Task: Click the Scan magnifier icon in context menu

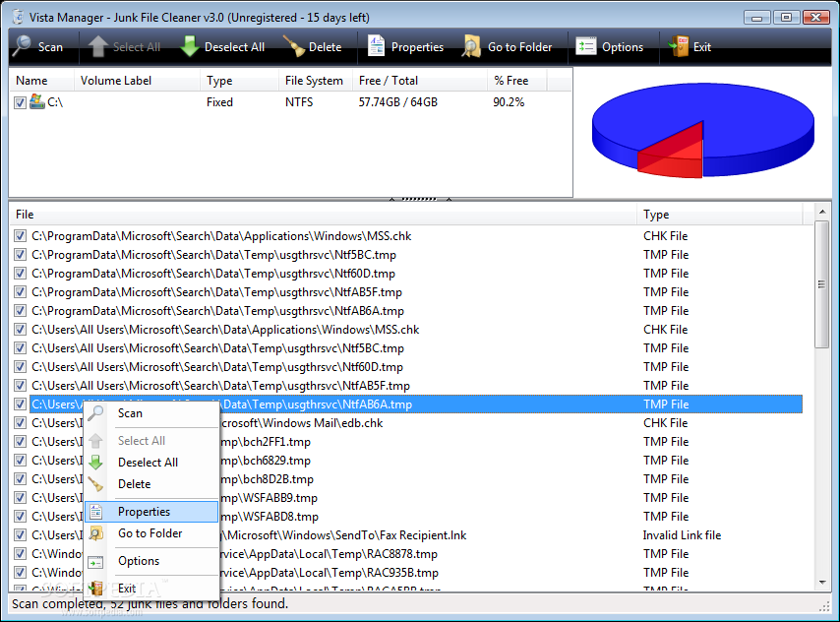Action: tap(95, 413)
